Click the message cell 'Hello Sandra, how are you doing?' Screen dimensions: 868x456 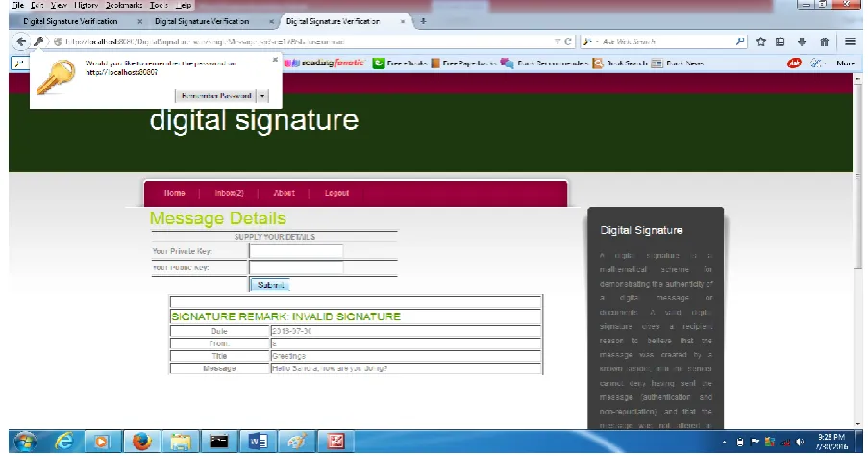(x=406, y=368)
